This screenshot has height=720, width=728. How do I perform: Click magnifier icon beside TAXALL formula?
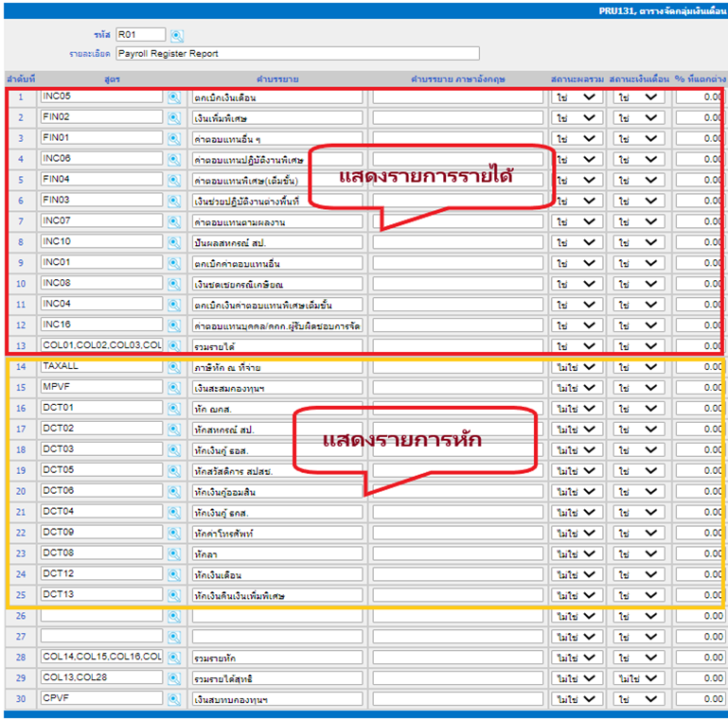click(174, 366)
